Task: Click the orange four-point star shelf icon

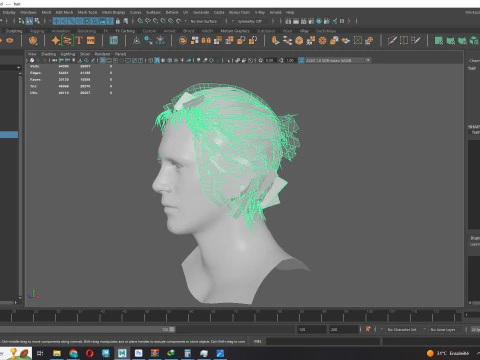Action: point(55,41)
